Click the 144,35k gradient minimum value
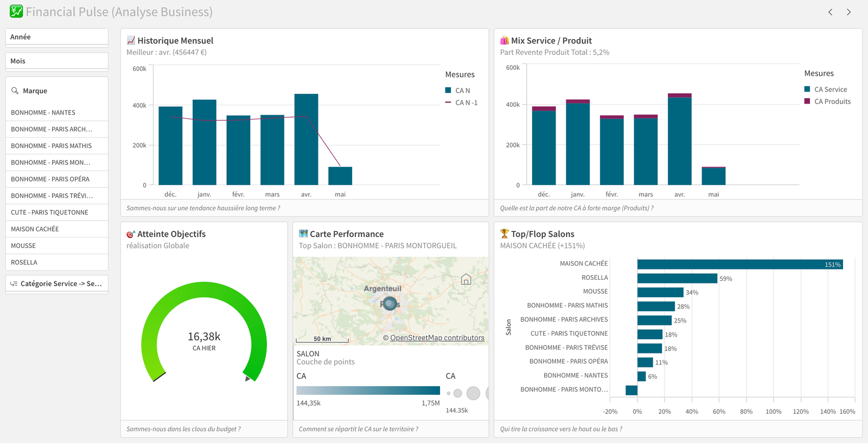Screen dimensions: 868x443 [x=309, y=403]
